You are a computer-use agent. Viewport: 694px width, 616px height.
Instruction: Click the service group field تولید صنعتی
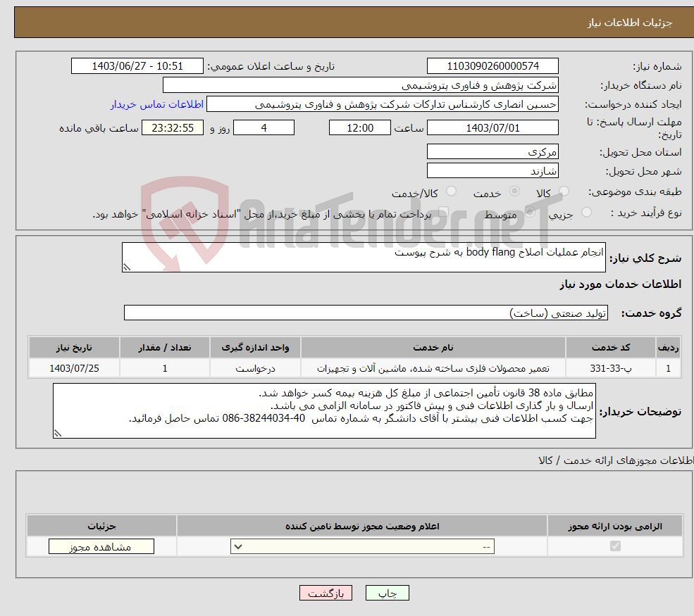pos(366,313)
